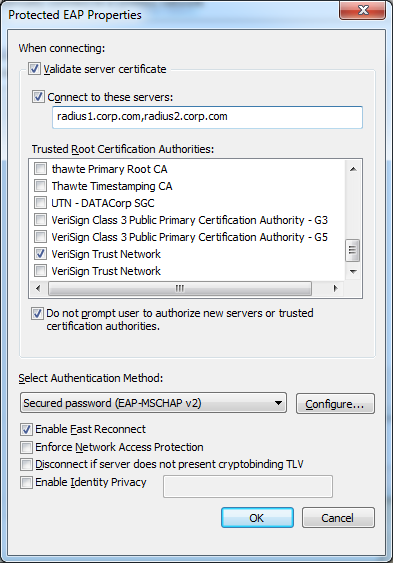Viewport: 393px width, 563px height.
Task: Uncheck the checked VeriSign Trust Network
Action: [x=40, y=253]
